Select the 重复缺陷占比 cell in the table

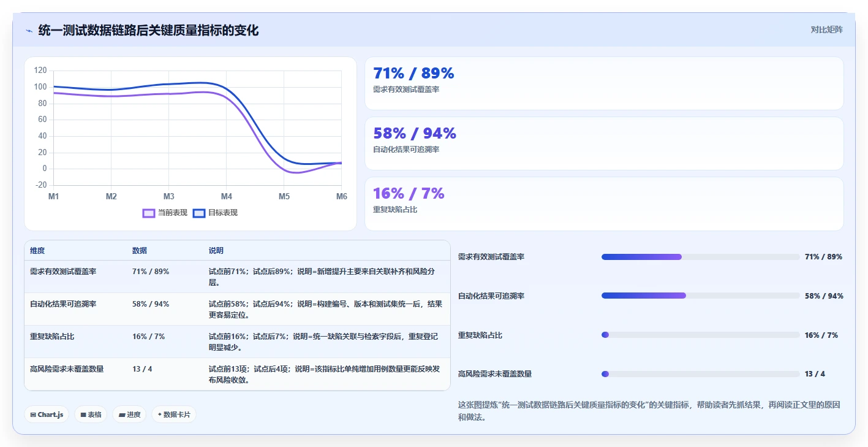(x=52, y=336)
